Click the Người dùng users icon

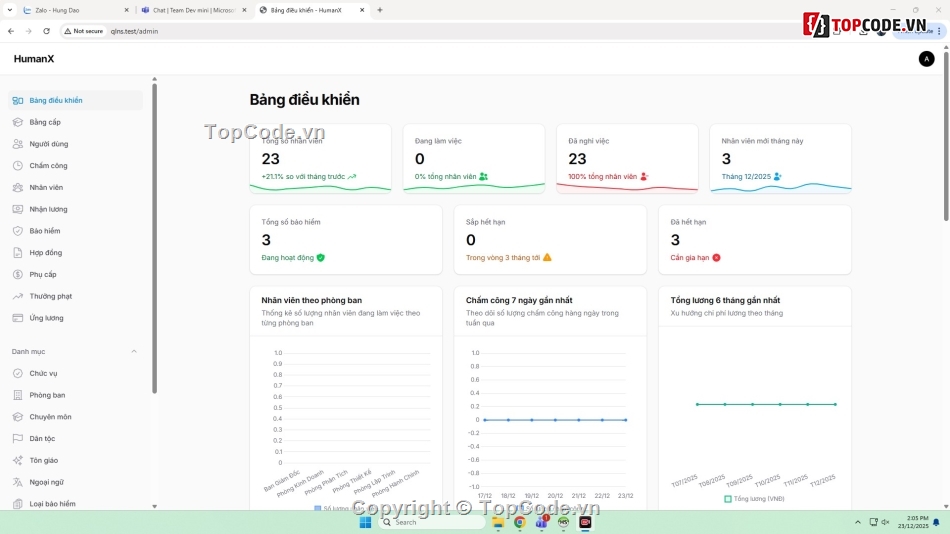[x=18, y=144]
